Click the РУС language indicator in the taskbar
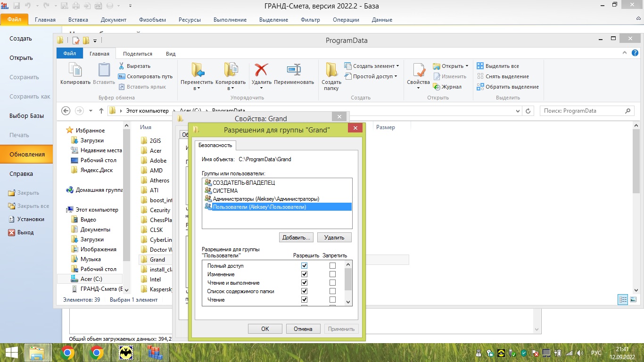The image size is (644, 362). pyautogui.click(x=596, y=353)
